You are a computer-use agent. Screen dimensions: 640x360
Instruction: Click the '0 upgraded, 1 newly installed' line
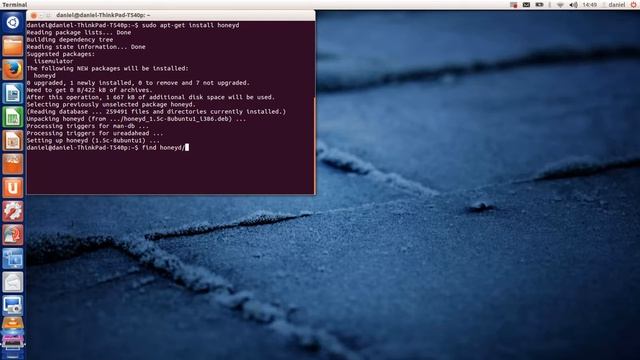tap(138, 83)
